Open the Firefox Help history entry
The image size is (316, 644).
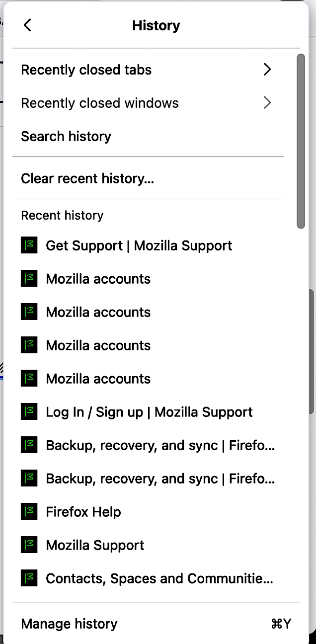148,512
